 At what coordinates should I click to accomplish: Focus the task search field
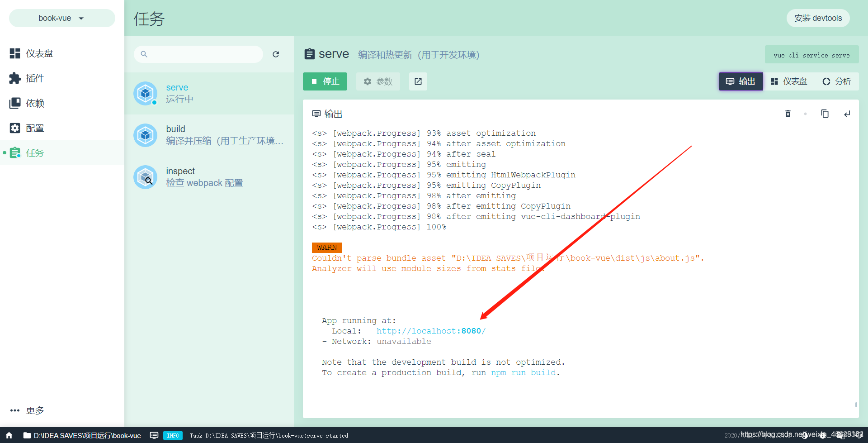198,54
